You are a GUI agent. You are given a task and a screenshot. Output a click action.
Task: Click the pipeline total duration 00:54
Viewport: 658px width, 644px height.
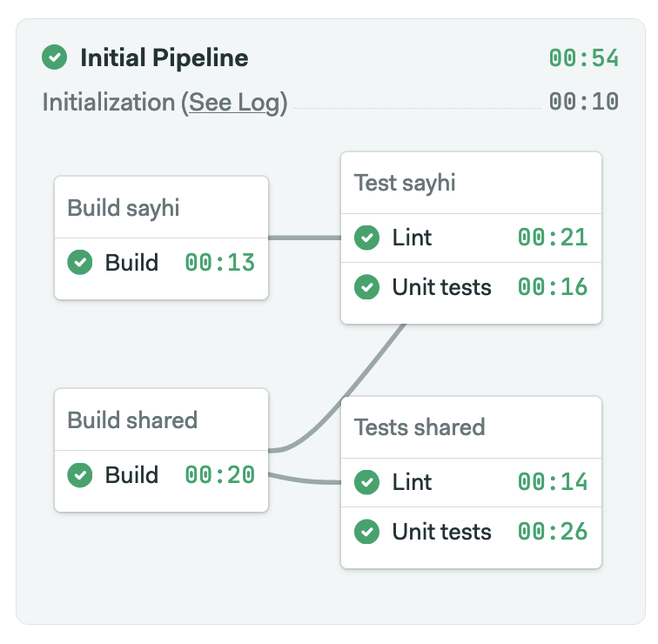click(x=583, y=58)
